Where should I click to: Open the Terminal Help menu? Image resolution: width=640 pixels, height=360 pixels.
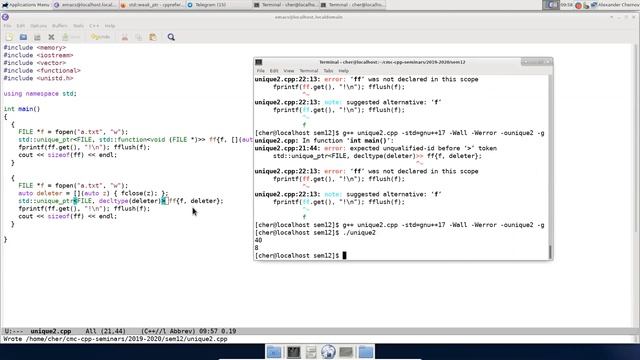coord(343,71)
